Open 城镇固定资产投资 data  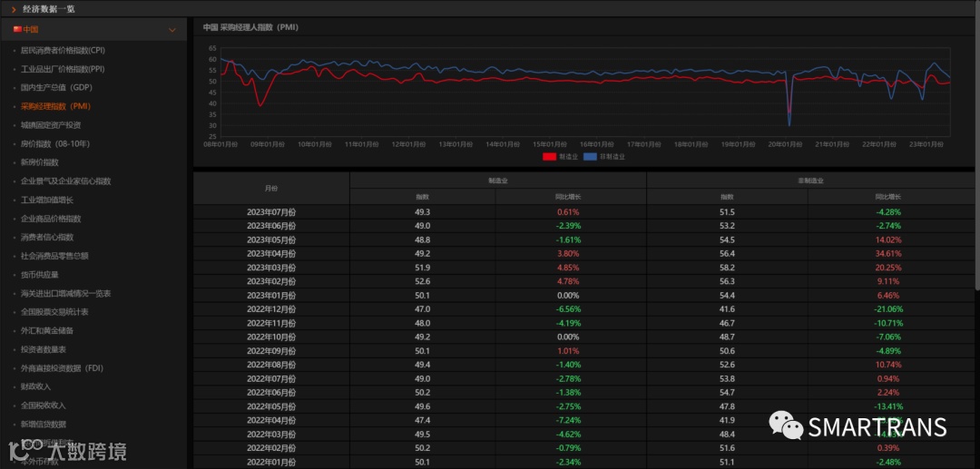(51, 125)
